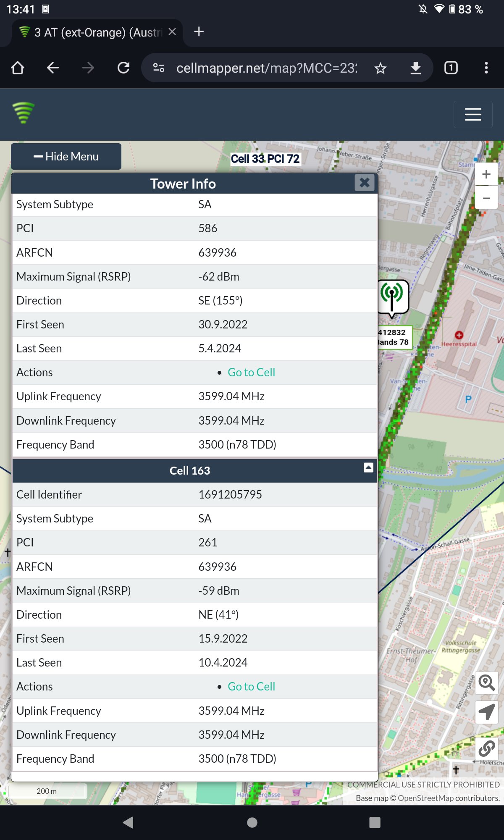Tap the Android back button
This screenshot has width=504, height=840.
pos(128,822)
